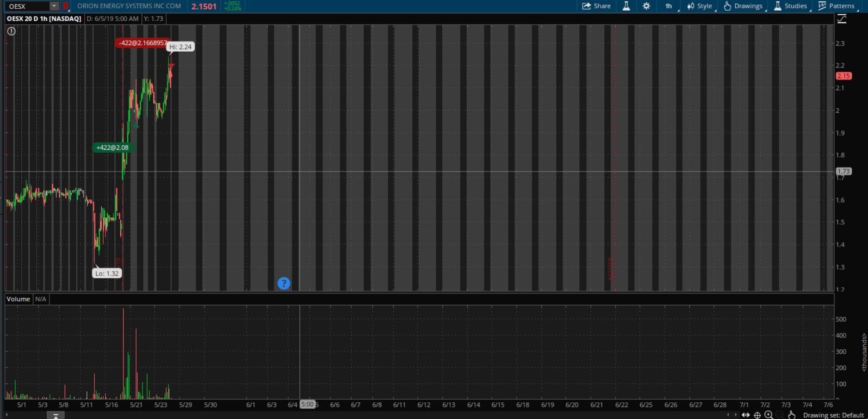The width and height of the screenshot is (868, 419).
Task: Click the zoom in magnifier icon
Action: coord(769,415)
